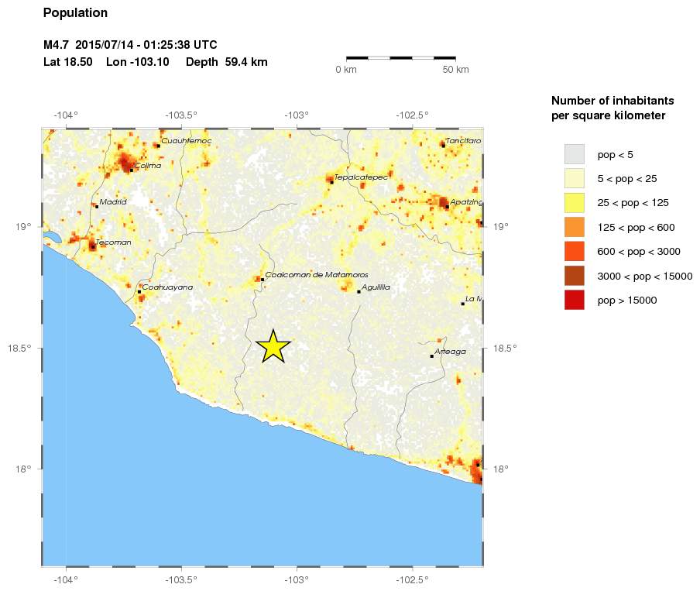Click the '600 < pop < 3000' legend swatch
Image resolution: width=700 pixels, height=591 pixels.
[x=574, y=251]
